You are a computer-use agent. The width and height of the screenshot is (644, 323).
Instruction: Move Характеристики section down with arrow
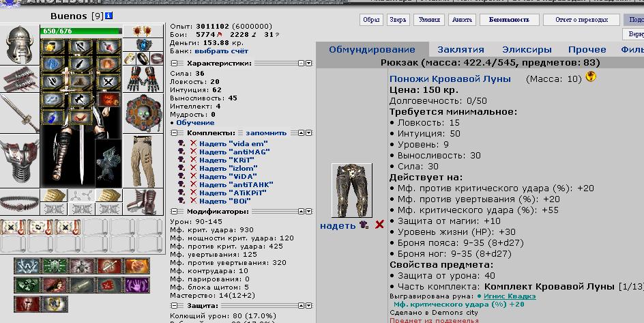(x=309, y=64)
